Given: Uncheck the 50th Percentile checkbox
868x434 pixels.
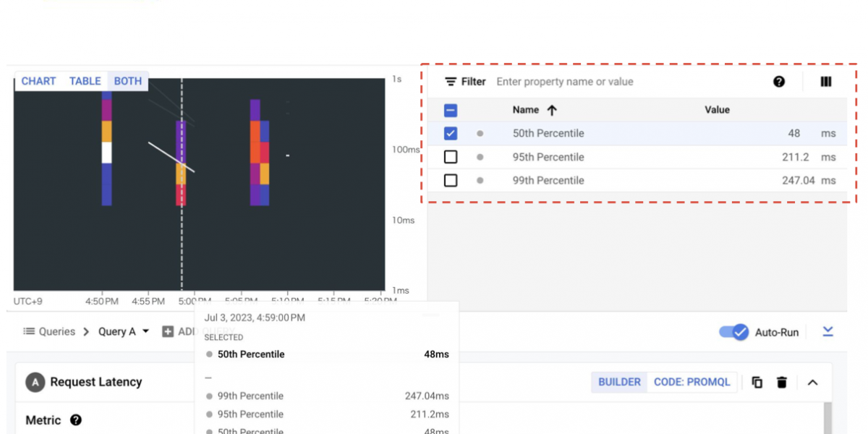Looking at the screenshot, I should coord(451,134).
